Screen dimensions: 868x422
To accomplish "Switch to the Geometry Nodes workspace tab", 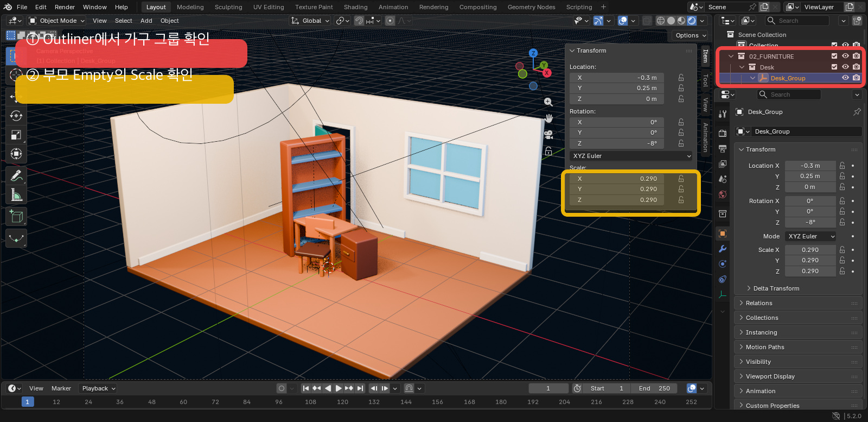I will click(531, 7).
